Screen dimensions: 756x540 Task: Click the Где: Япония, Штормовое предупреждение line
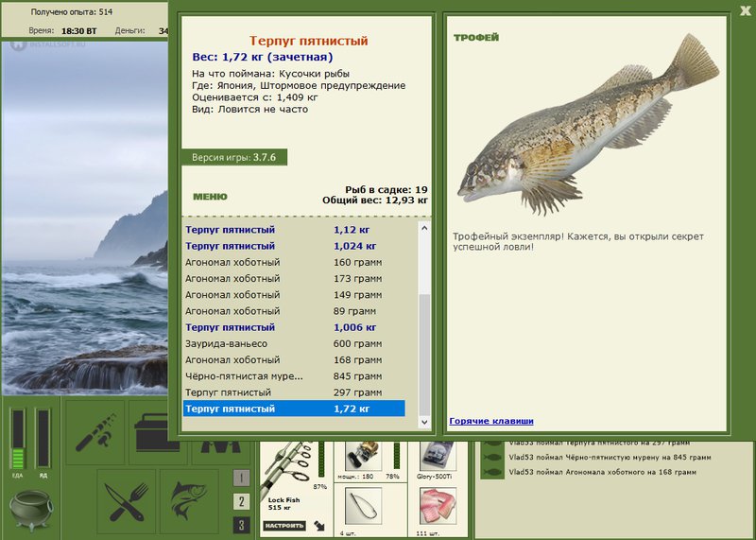[299, 86]
